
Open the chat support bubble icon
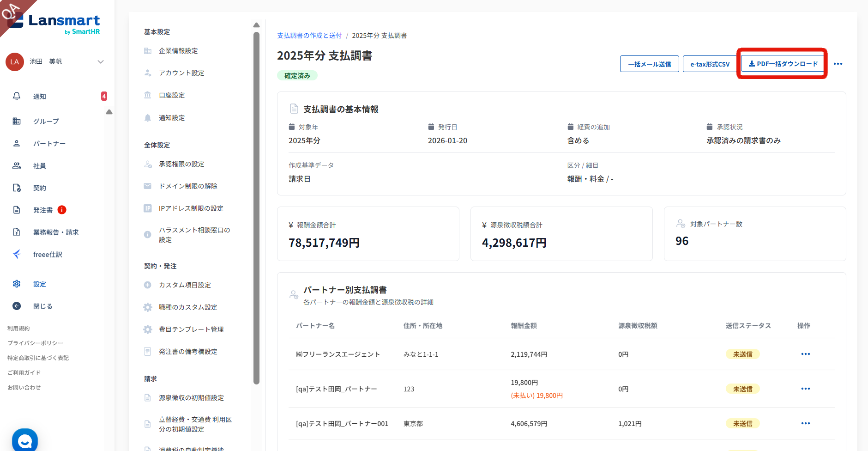25,440
